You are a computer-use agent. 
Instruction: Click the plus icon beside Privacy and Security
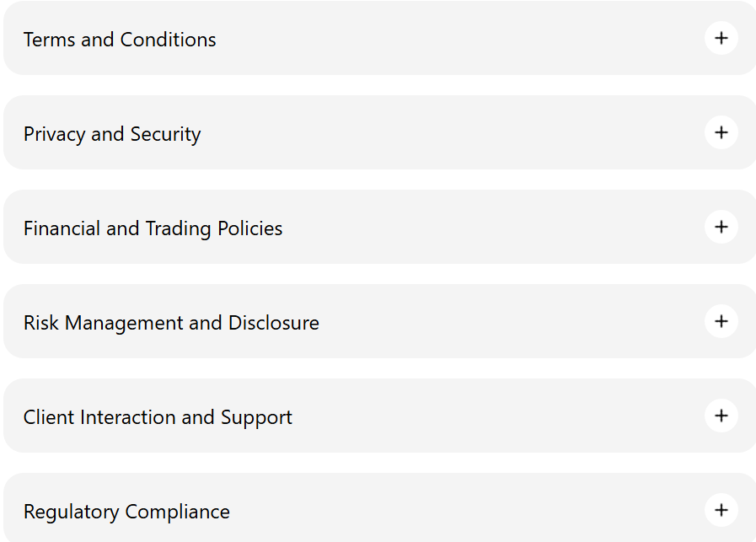(721, 133)
